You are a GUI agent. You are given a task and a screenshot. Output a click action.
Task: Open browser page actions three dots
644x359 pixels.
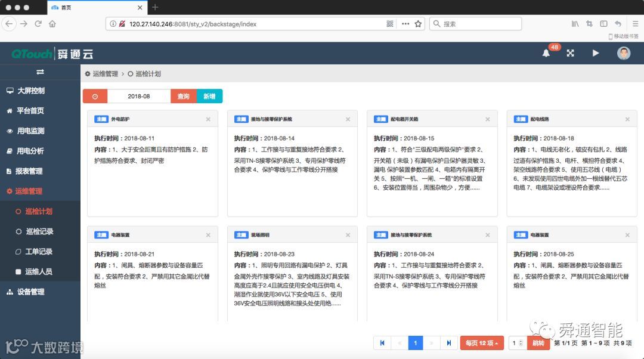[405, 24]
